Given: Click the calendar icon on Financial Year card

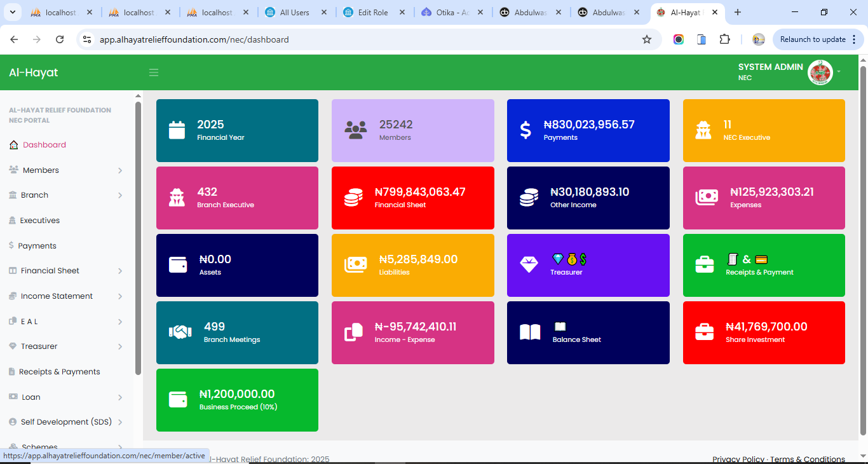Looking at the screenshot, I should [x=177, y=130].
